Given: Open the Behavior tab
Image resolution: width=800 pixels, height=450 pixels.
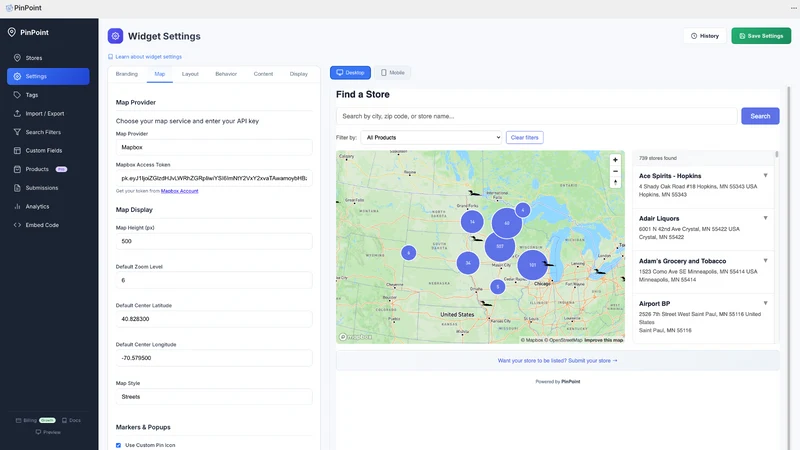Looking at the screenshot, I should [226, 74].
